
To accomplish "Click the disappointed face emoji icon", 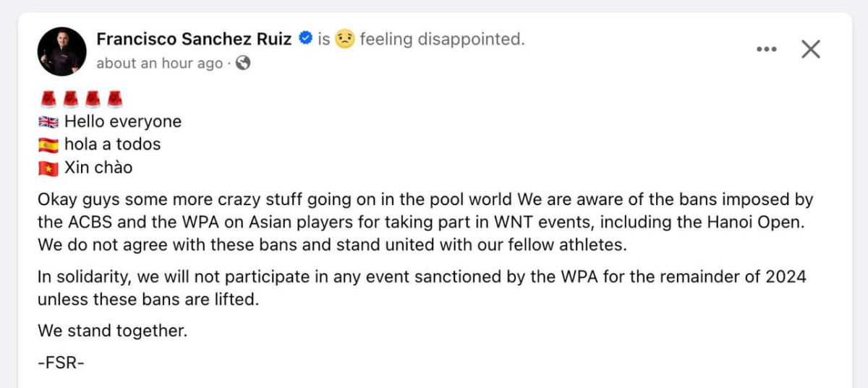I will pos(345,40).
